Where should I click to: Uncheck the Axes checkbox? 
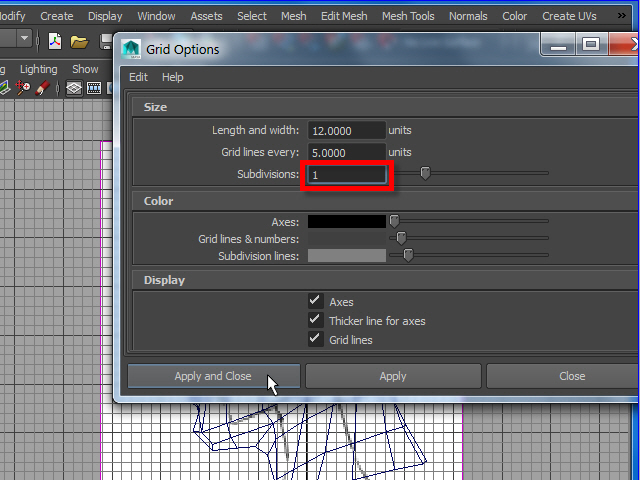316,301
